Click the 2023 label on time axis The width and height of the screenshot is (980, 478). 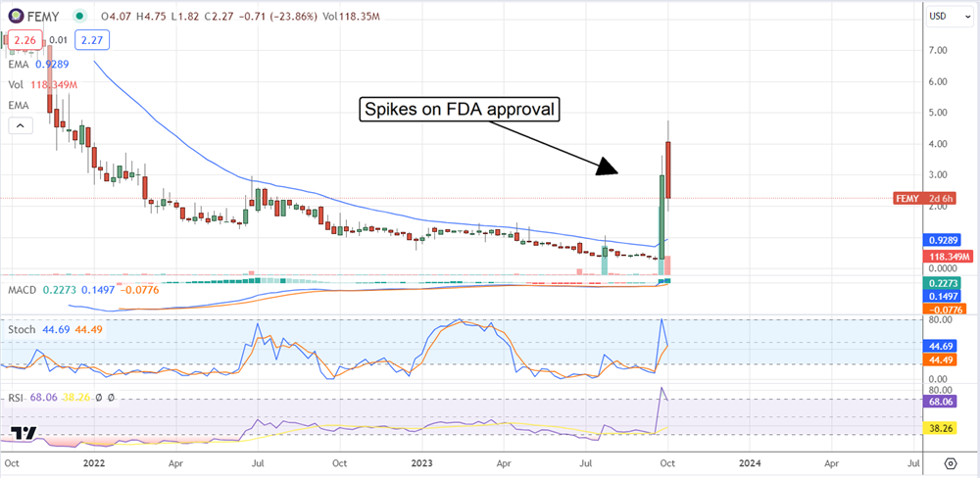(421, 463)
